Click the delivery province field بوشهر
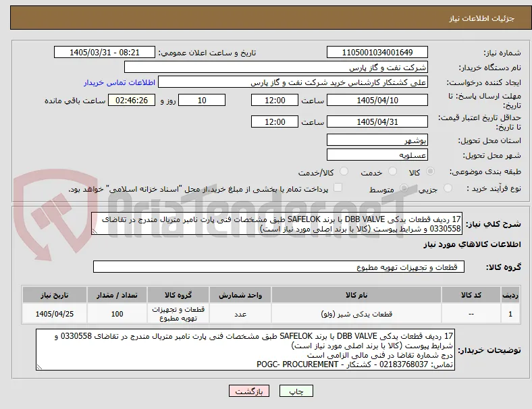 coord(377,140)
